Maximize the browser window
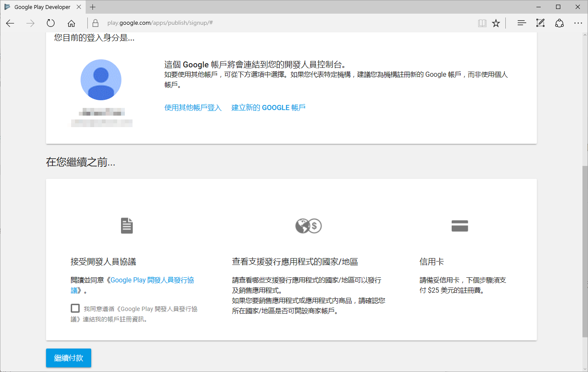Image resolution: width=588 pixels, height=372 pixels. [x=558, y=7]
